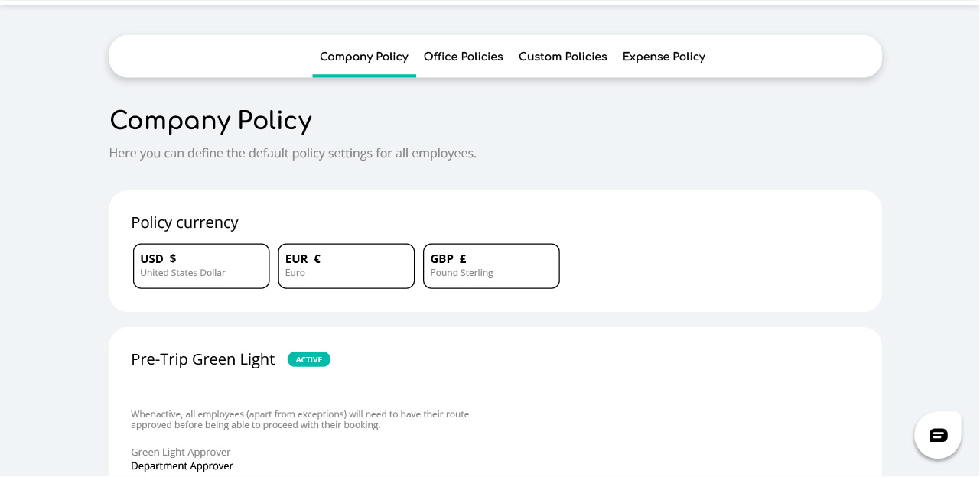Viewport: 980px width, 477px height.
Task: Click the euro symbol on the EUR card
Action: tap(316, 258)
